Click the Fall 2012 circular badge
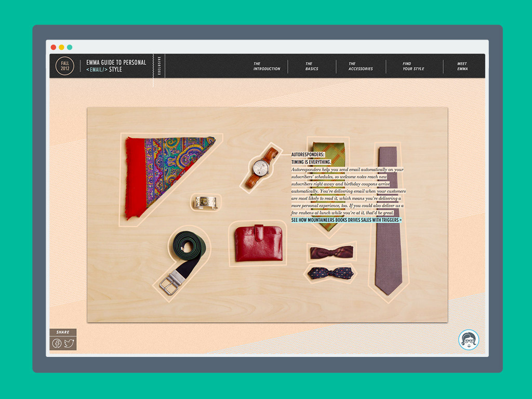The width and height of the screenshot is (532, 399). coord(65,66)
